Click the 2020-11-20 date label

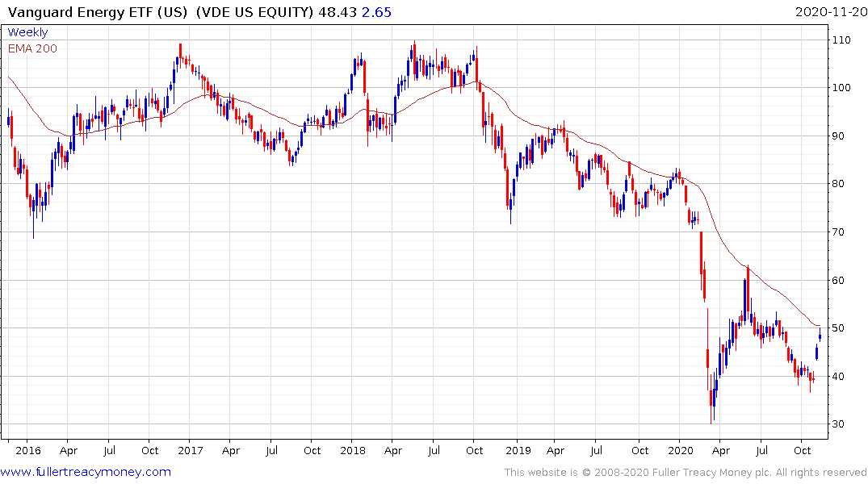tap(831, 12)
